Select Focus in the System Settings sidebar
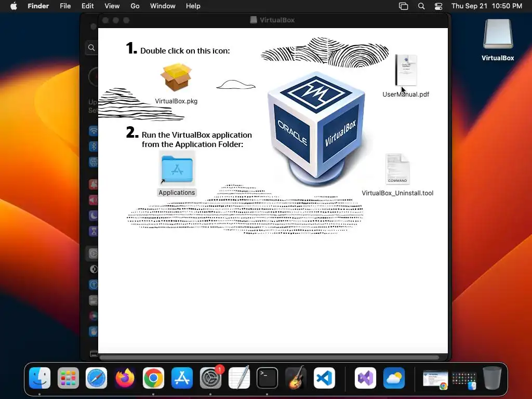This screenshot has width=532, height=399. click(x=94, y=216)
